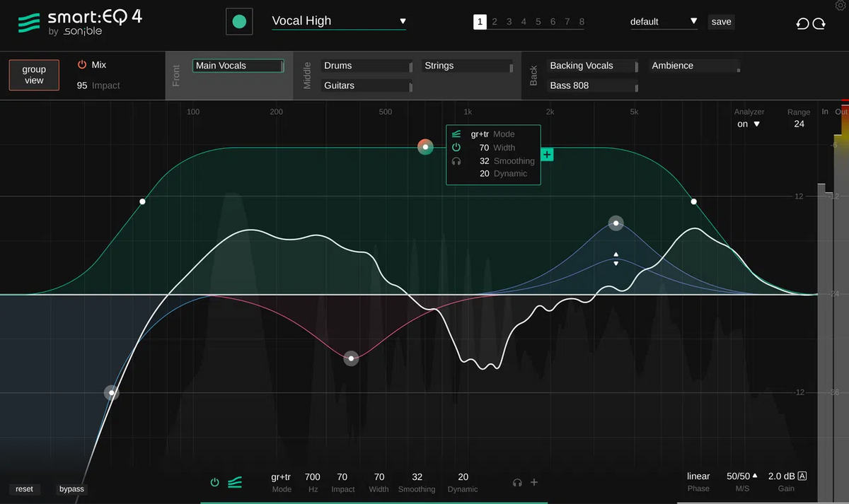Open the settings gear in top right corner
Viewport: 849px width, 504px height.
click(842, 6)
